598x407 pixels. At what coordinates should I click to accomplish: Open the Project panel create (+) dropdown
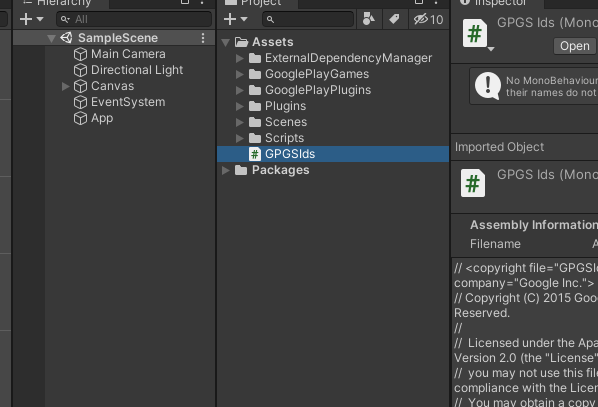coord(236,19)
